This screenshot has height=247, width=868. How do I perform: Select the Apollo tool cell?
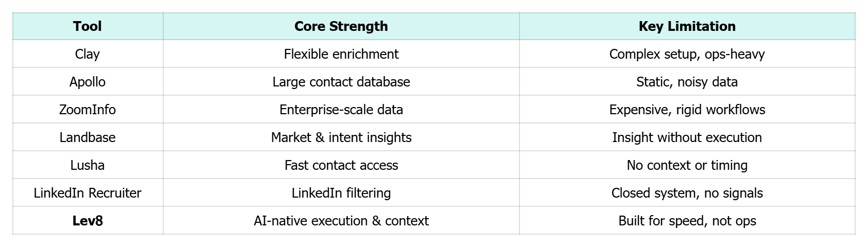(88, 82)
